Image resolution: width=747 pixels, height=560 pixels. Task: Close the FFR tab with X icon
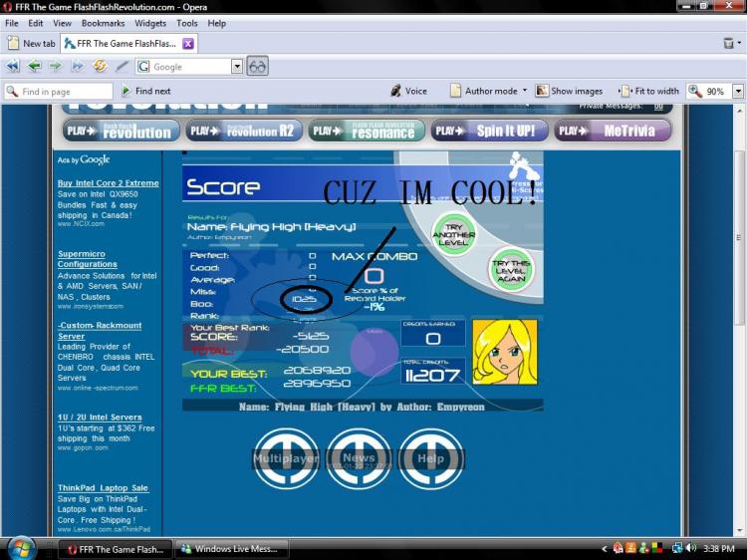point(187,43)
